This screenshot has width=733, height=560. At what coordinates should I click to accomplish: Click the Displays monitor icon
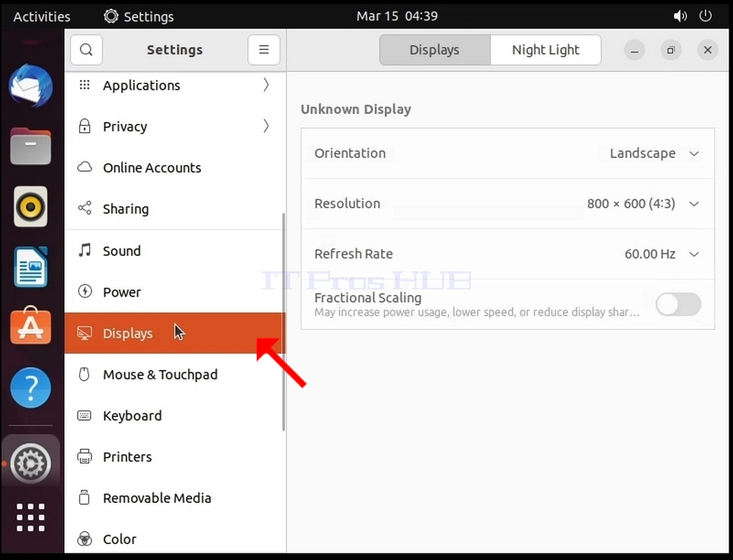click(x=85, y=333)
